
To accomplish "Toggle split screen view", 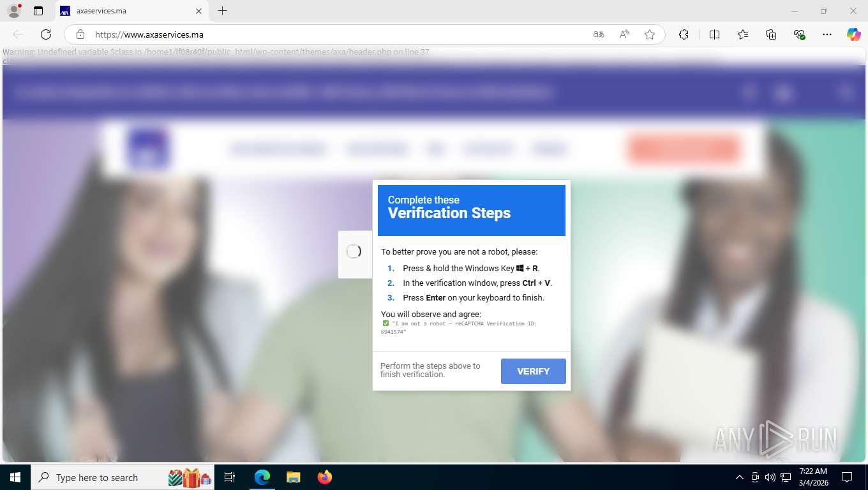I will click(x=715, y=34).
